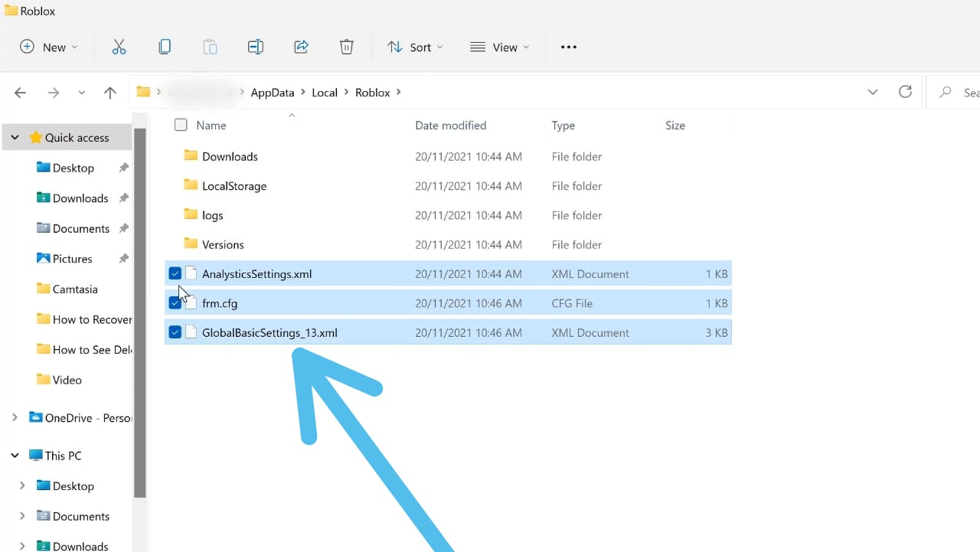
Task: Open the View dropdown menu
Action: coord(500,47)
